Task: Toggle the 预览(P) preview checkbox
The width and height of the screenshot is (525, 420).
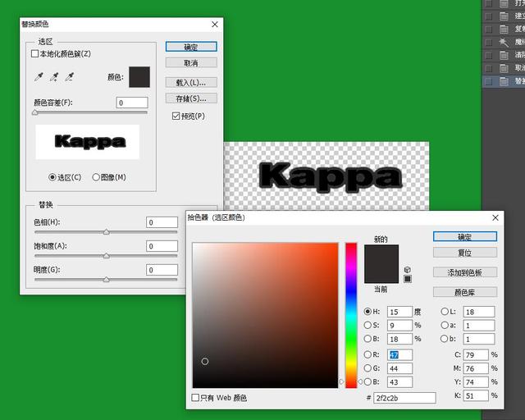Action: coord(176,116)
